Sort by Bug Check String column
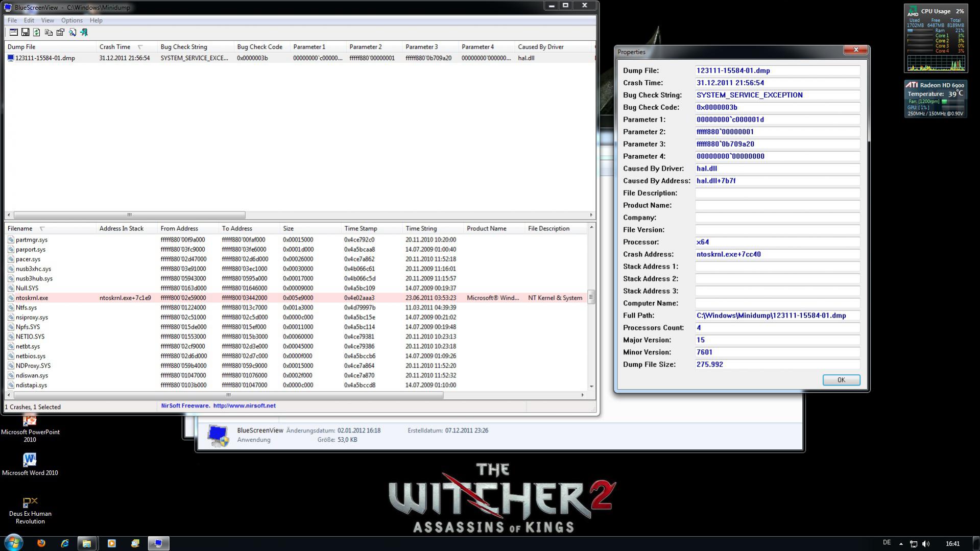 pyautogui.click(x=196, y=47)
